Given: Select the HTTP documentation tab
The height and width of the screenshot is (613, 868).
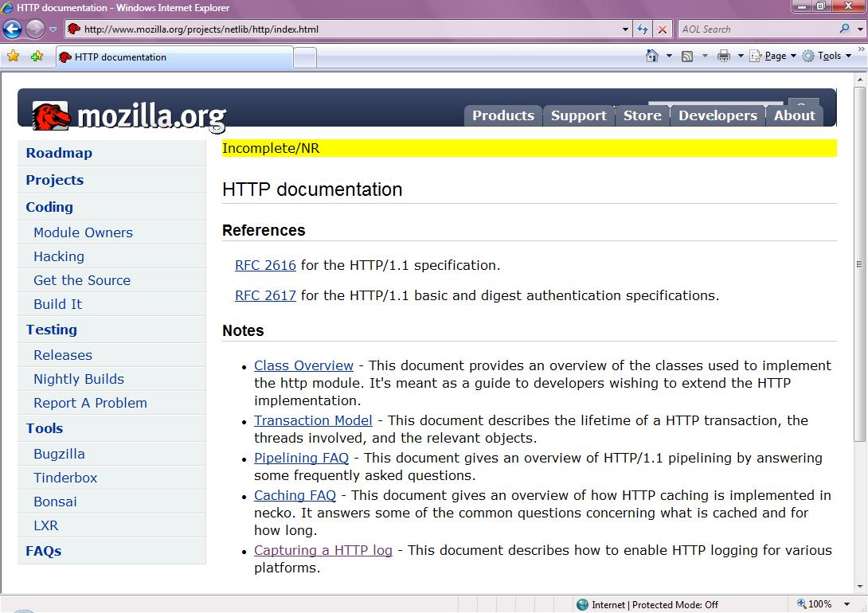Looking at the screenshot, I should coord(174,57).
